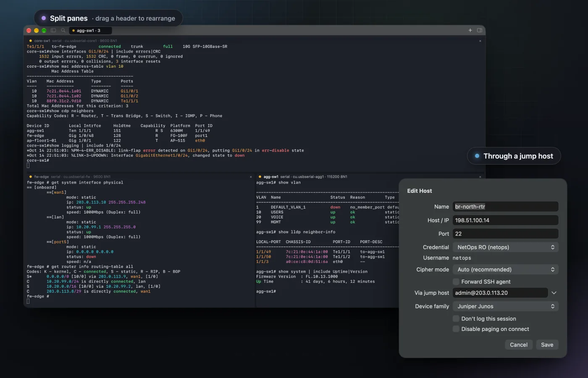Image resolution: width=588 pixels, height=378 pixels.
Task: Click the 'Split panes' label pill
Action: [108, 18]
